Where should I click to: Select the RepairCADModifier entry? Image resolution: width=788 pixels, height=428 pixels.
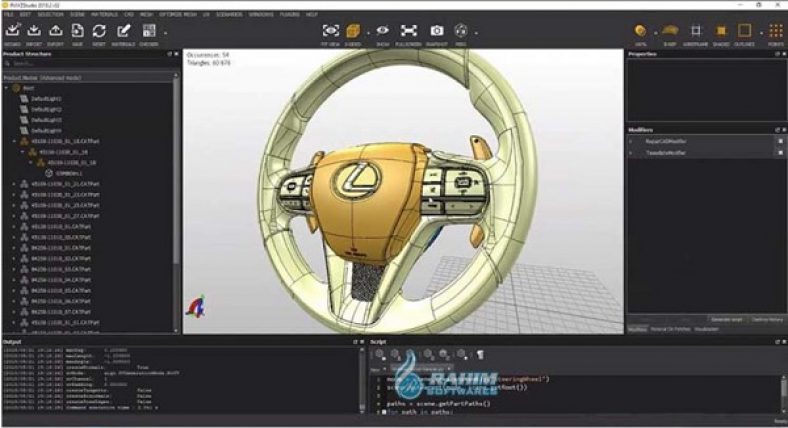666,142
